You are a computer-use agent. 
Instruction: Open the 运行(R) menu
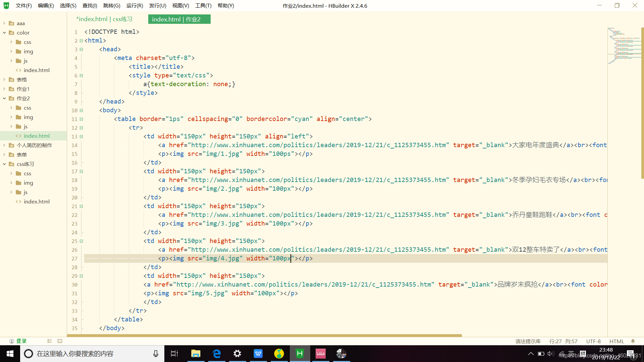pyautogui.click(x=135, y=6)
